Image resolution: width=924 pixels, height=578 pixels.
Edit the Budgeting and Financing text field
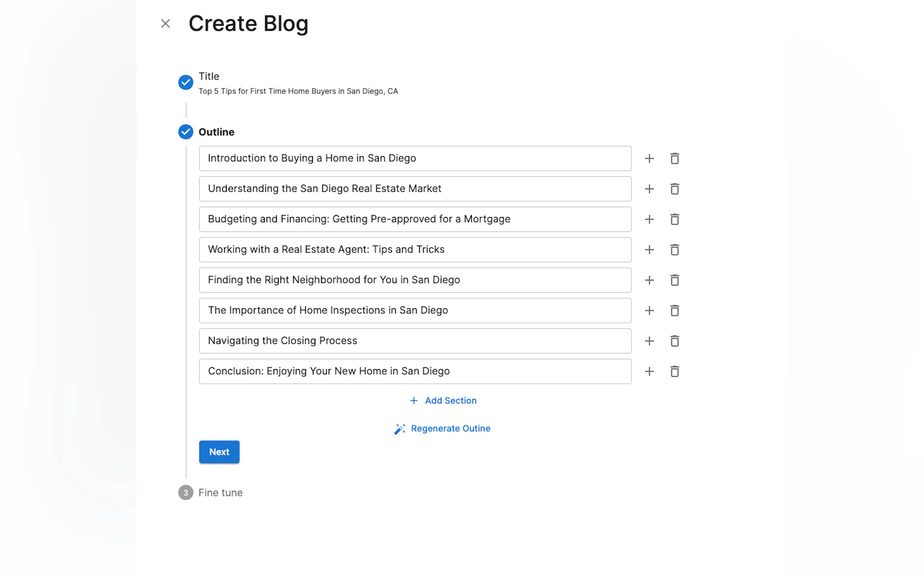[x=414, y=219]
